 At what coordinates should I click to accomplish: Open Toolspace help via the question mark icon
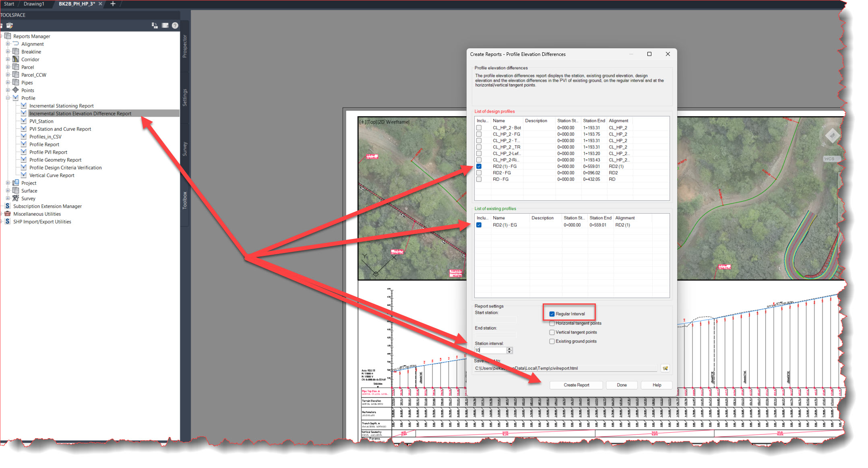click(175, 25)
